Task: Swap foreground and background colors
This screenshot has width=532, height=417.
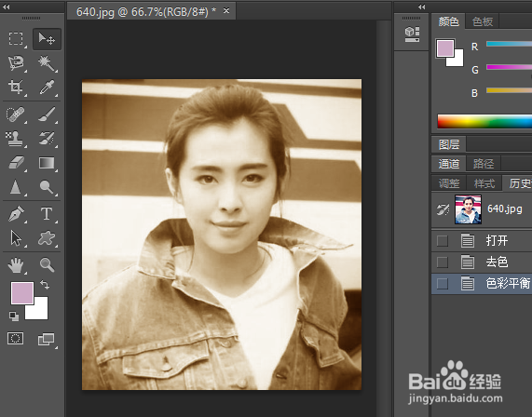Action: 45,285
